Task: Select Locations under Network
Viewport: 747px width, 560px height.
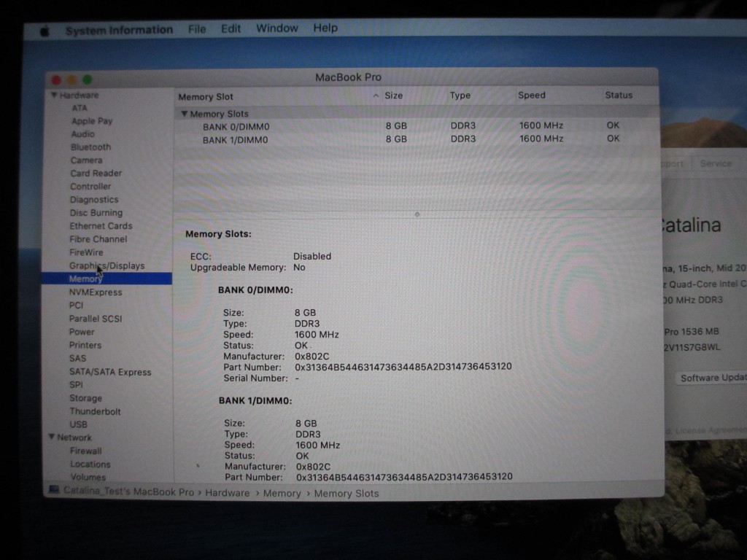Action: (90, 464)
